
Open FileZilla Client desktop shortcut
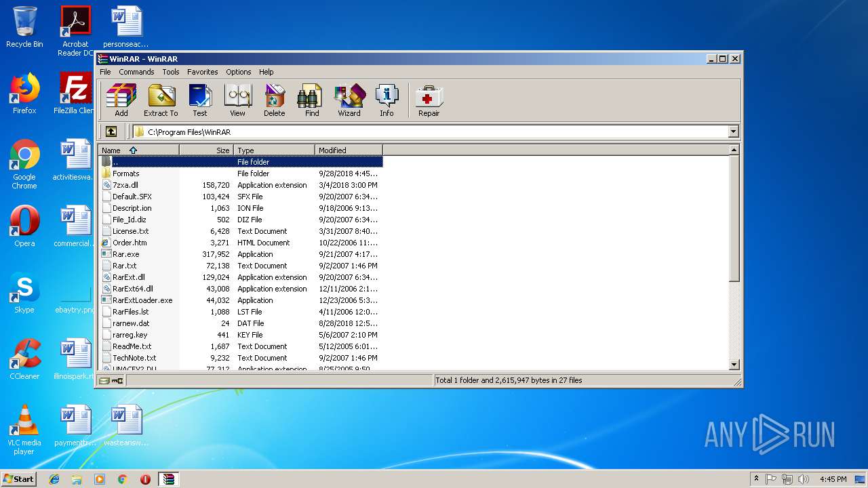[x=75, y=94]
